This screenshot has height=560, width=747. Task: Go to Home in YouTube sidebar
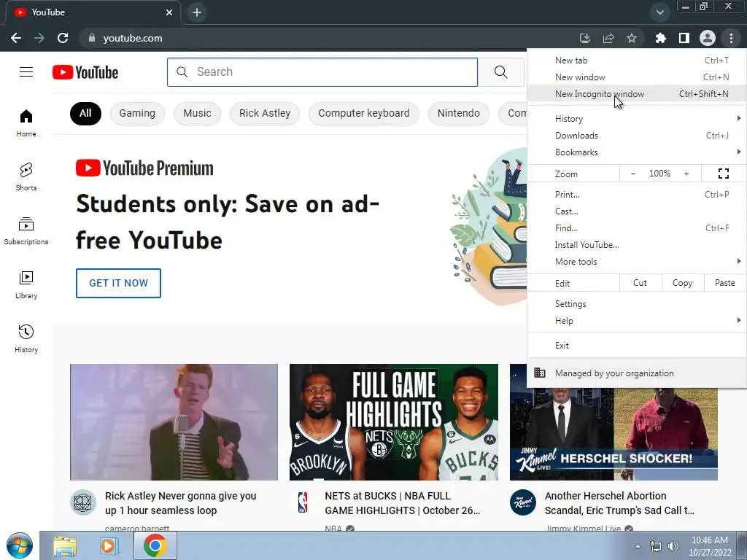click(26, 123)
